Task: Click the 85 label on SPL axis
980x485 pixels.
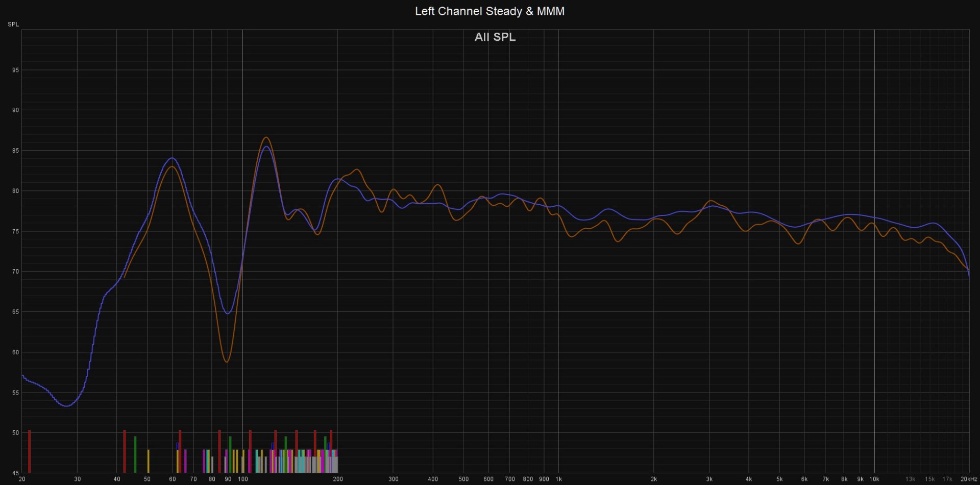Action: pyautogui.click(x=15, y=151)
